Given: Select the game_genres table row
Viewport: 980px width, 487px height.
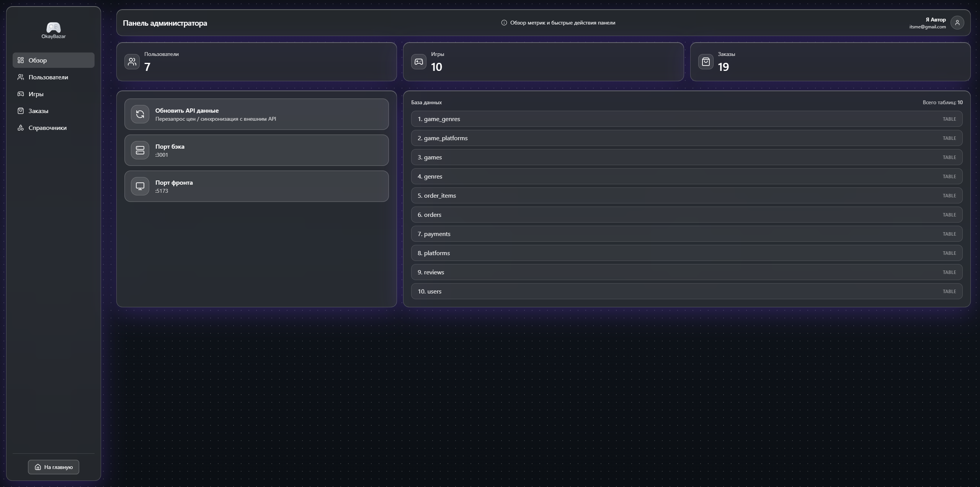Looking at the screenshot, I should point(686,119).
